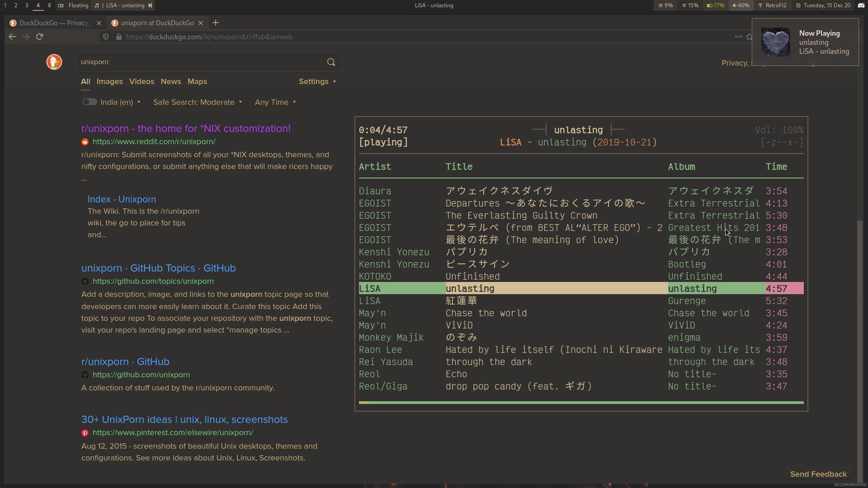Expand the Settings dropdown menu
868x488 pixels.
[x=317, y=81]
